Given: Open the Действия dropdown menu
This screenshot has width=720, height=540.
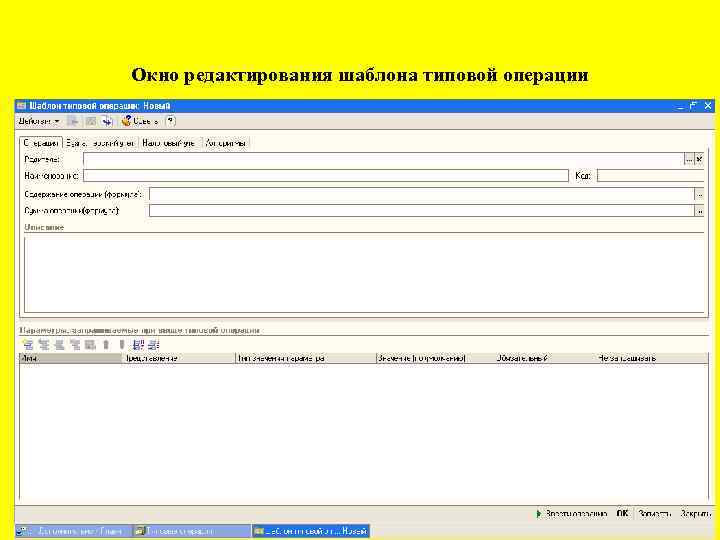Looking at the screenshot, I should tap(39, 121).
